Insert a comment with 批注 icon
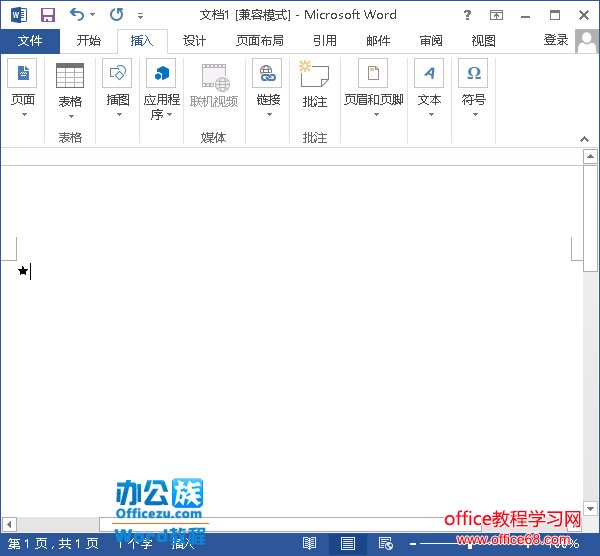This screenshot has height=556, width=600. click(x=314, y=73)
